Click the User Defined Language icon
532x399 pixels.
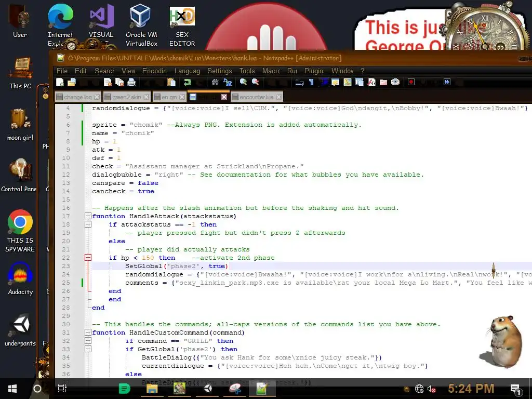click(x=335, y=82)
